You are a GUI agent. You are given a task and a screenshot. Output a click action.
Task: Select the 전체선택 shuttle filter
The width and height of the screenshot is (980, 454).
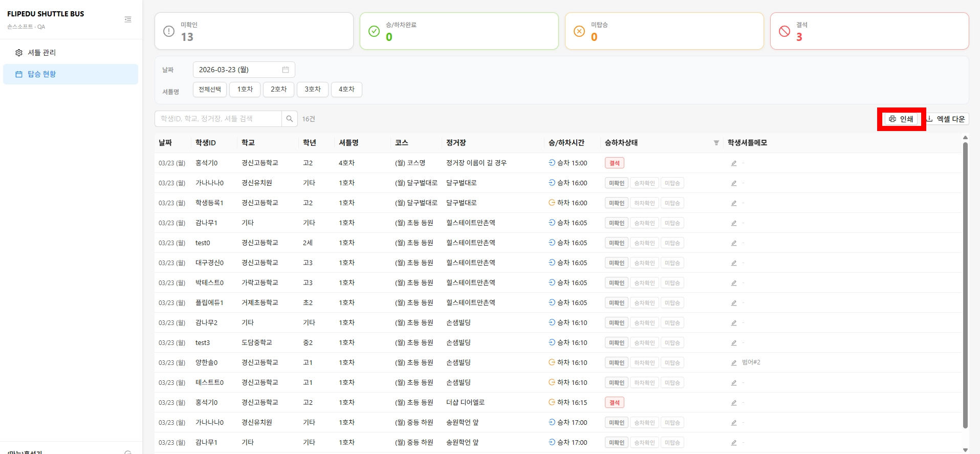point(210,90)
